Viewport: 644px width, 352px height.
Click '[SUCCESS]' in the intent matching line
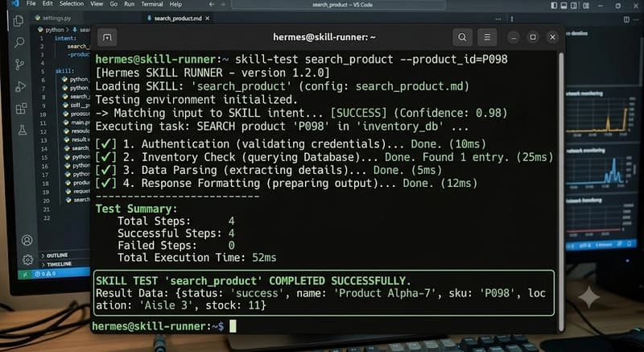(359, 113)
